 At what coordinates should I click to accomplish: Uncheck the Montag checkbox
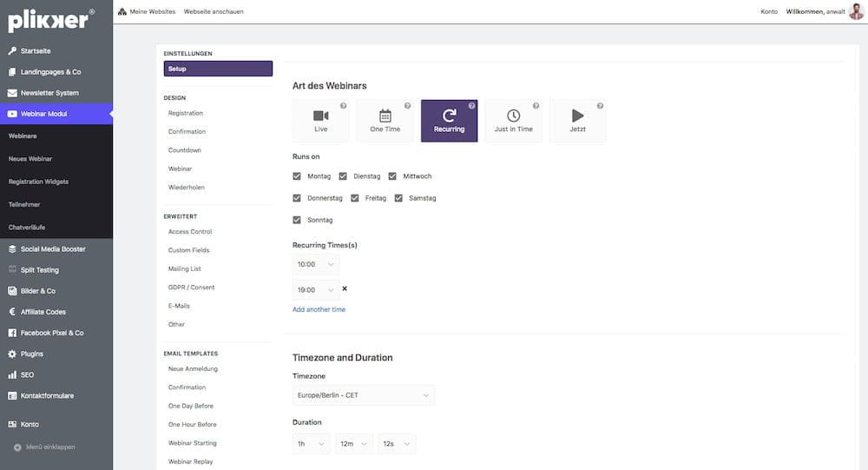click(x=298, y=176)
